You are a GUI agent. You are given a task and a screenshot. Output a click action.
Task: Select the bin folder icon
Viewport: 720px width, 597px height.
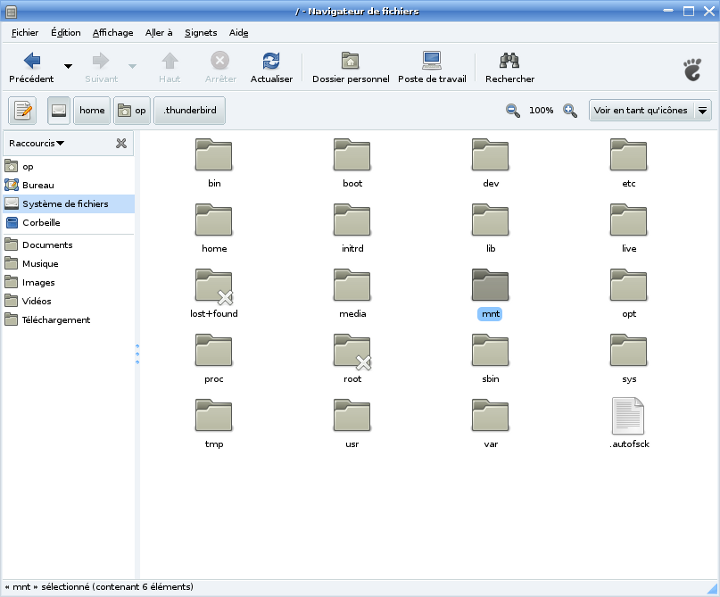(x=214, y=155)
